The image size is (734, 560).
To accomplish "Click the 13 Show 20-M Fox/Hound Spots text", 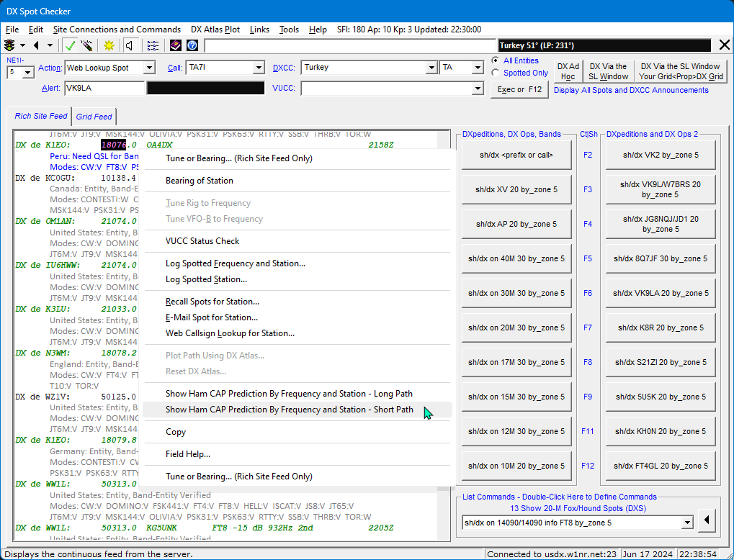I will (578, 509).
